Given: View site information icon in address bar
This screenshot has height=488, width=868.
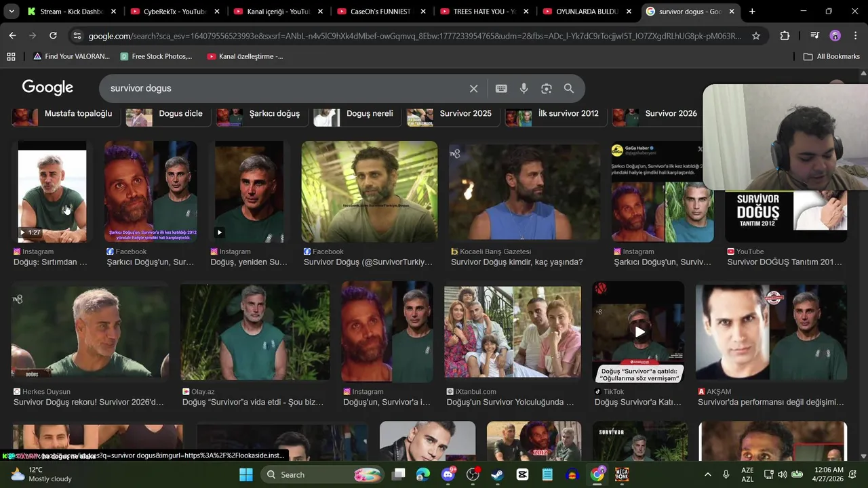Looking at the screenshot, I should pyautogui.click(x=77, y=36).
